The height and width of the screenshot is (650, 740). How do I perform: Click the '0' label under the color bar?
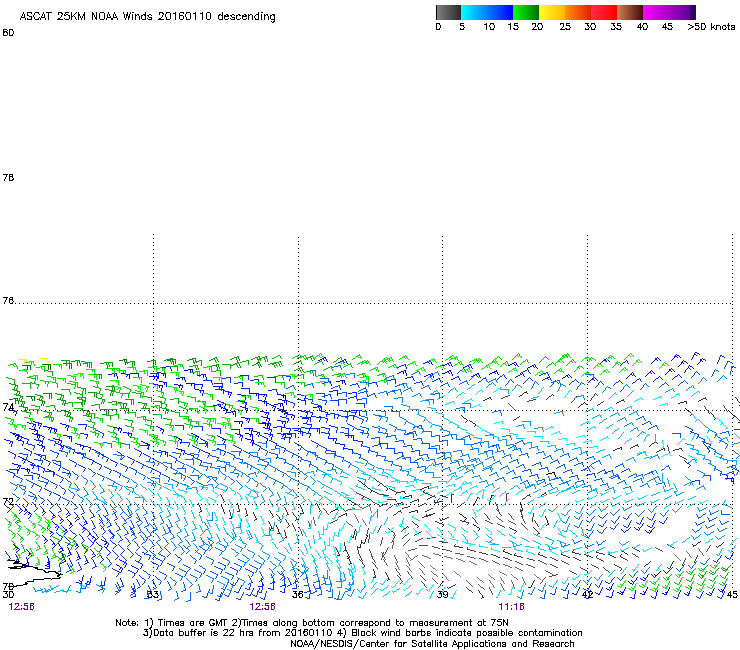[x=438, y=27]
